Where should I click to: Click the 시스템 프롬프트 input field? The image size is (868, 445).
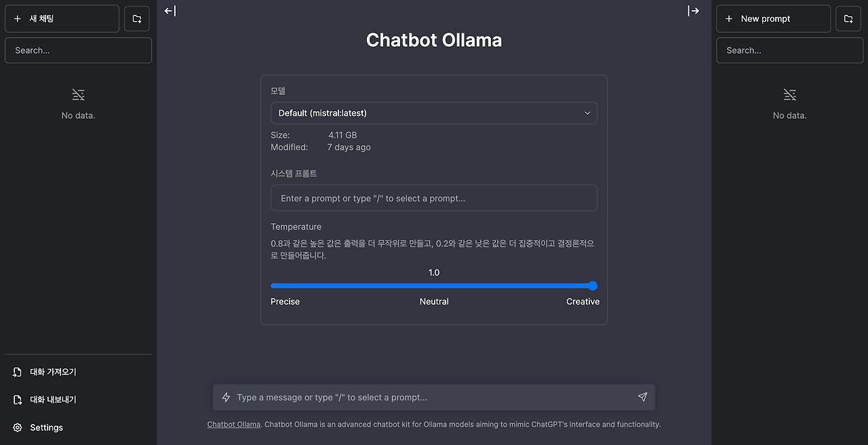(434, 197)
